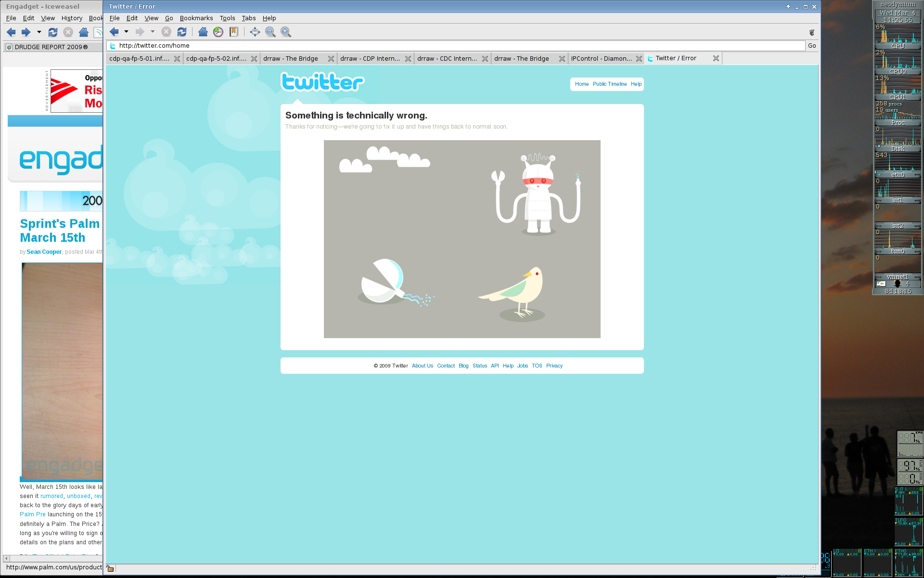Click the Twitter logo on the page

pos(322,81)
